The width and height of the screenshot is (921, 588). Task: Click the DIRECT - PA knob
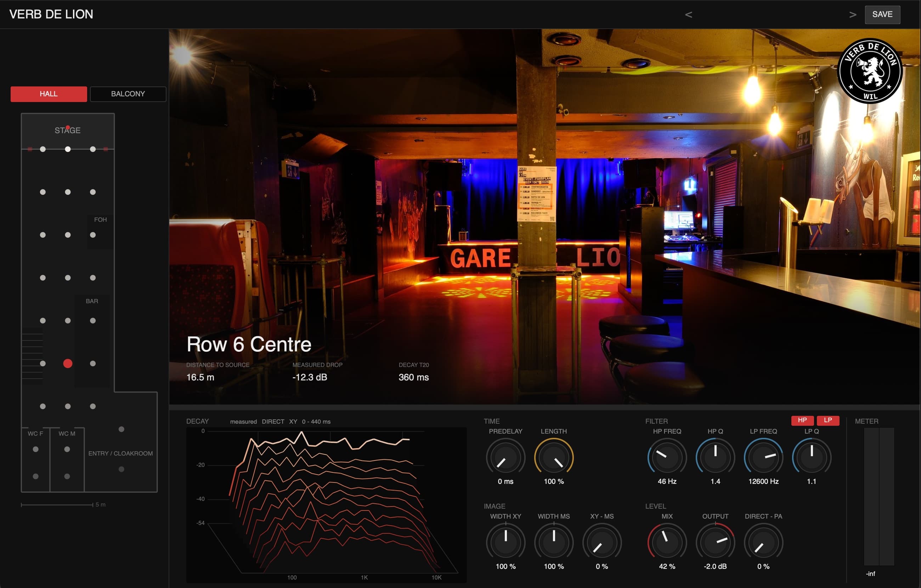coord(763,542)
